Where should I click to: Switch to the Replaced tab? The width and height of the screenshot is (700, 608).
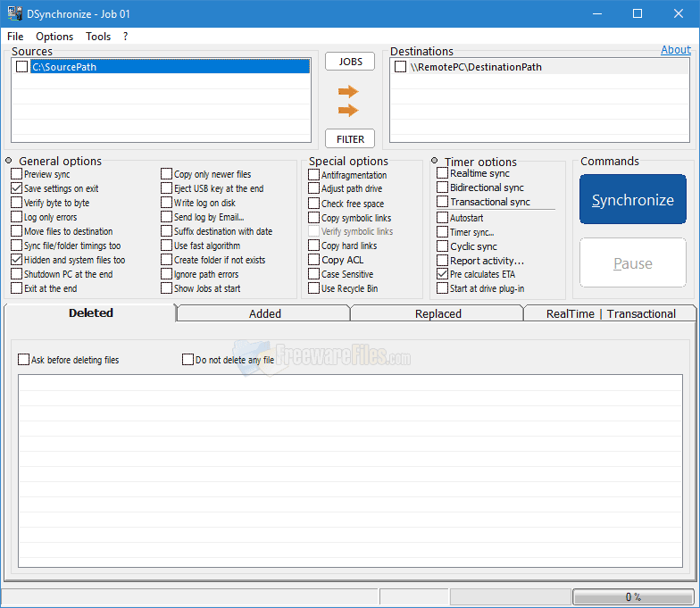(437, 314)
